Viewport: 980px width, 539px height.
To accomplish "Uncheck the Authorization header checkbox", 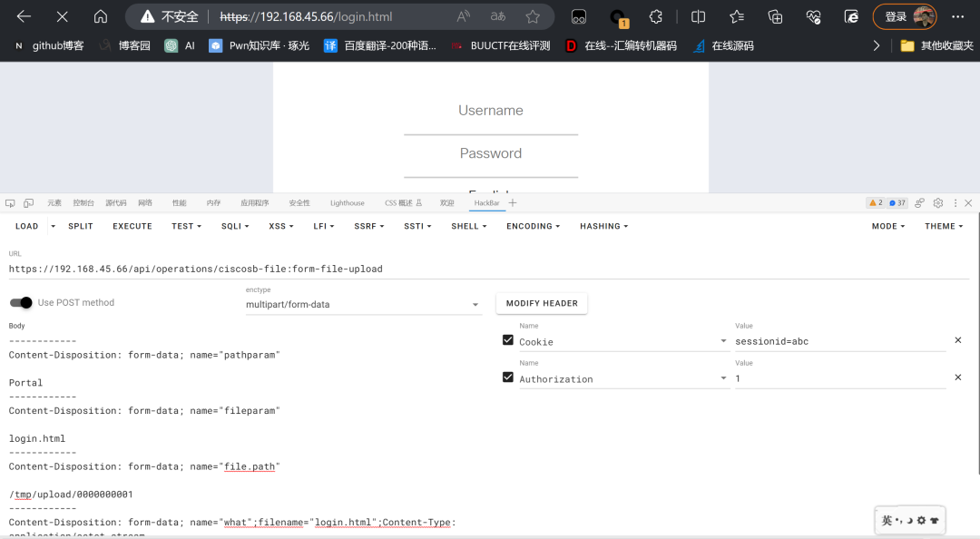I will pyautogui.click(x=508, y=377).
